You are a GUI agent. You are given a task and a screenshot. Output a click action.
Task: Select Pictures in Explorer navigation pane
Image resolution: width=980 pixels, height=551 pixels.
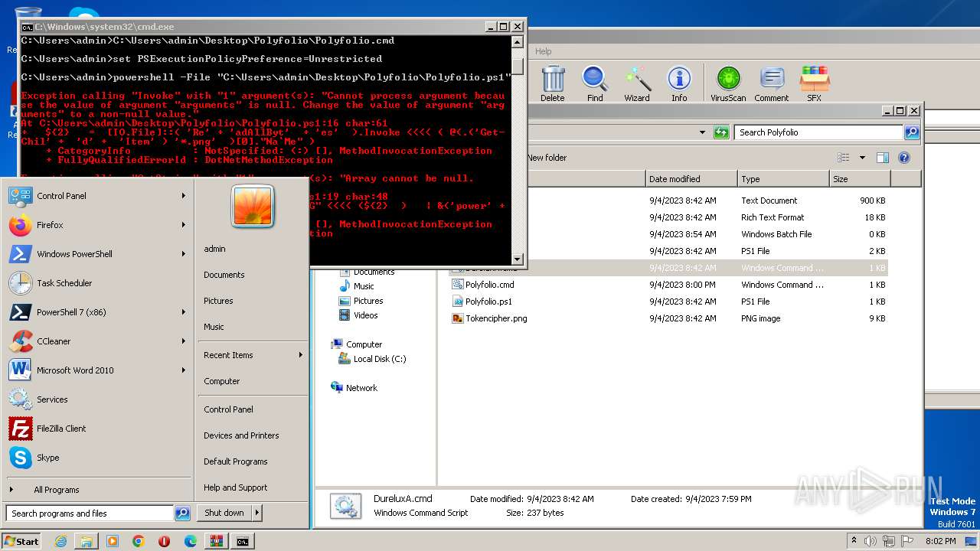[x=367, y=301]
